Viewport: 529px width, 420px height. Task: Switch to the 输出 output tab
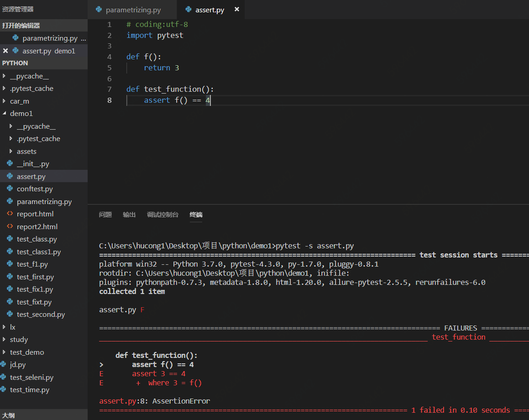coord(129,215)
